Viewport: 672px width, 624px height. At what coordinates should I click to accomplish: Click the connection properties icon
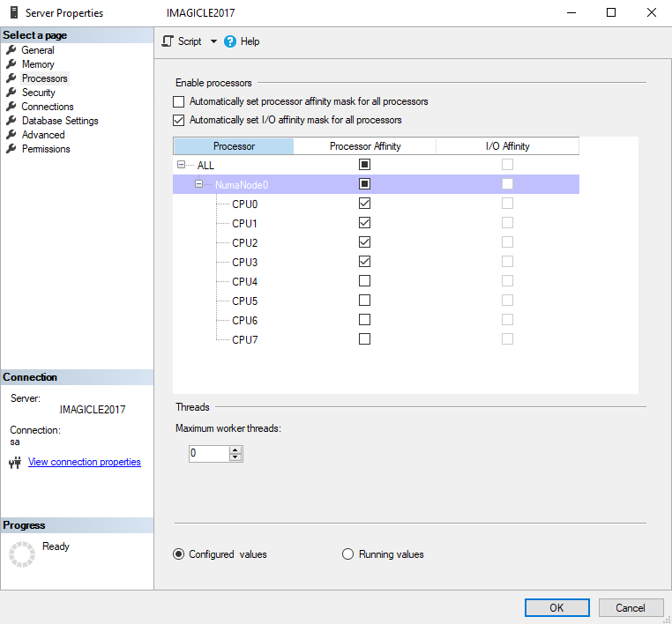pyautogui.click(x=14, y=463)
